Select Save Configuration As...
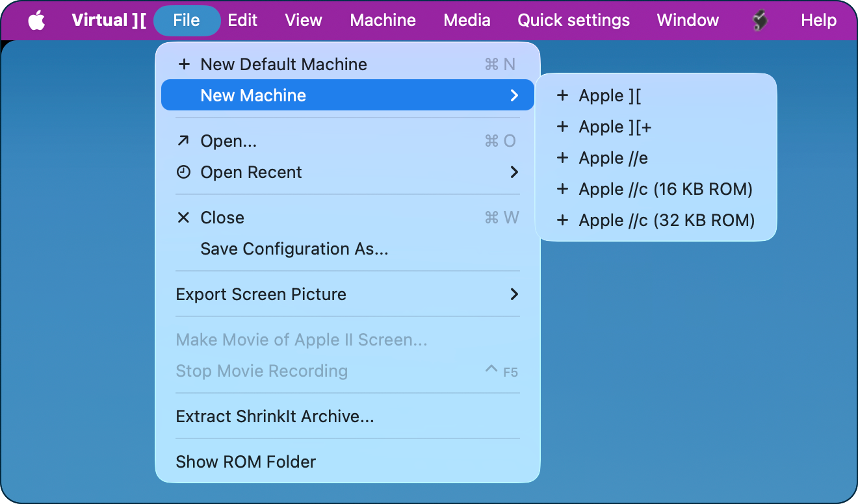This screenshot has height=504, width=858. click(348, 249)
